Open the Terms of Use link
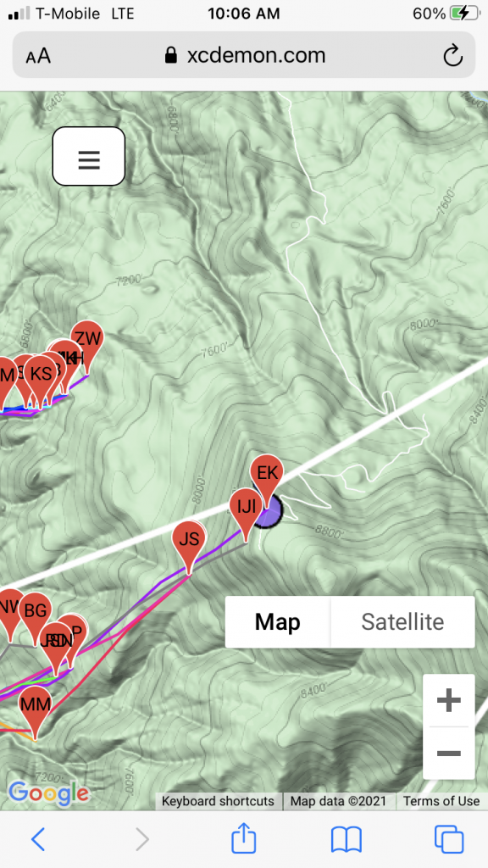Image resolution: width=488 pixels, height=868 pixels. [441, 801]
